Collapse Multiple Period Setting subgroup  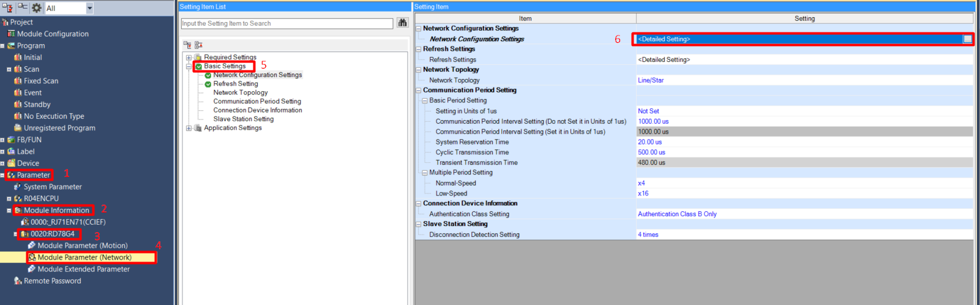point(425,173)
